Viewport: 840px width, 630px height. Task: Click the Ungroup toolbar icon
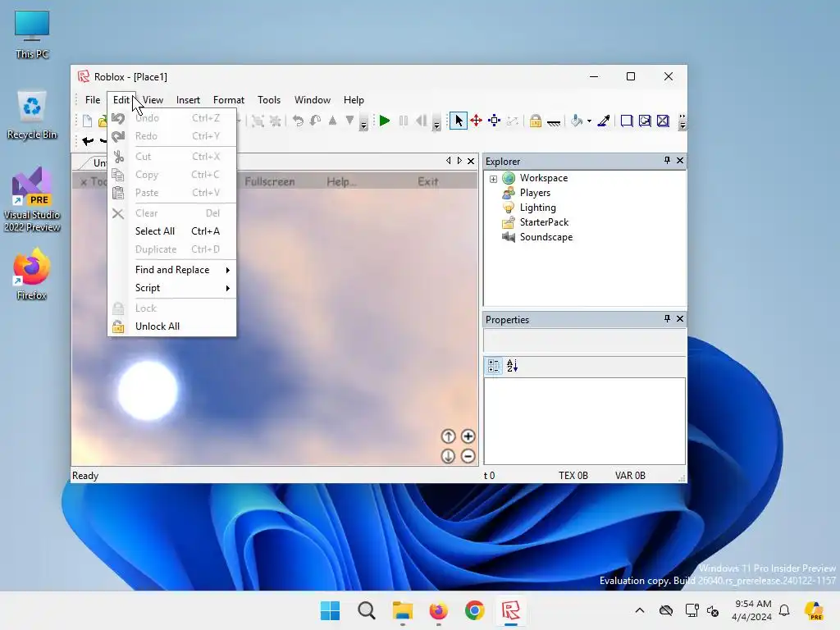point(276,121)
